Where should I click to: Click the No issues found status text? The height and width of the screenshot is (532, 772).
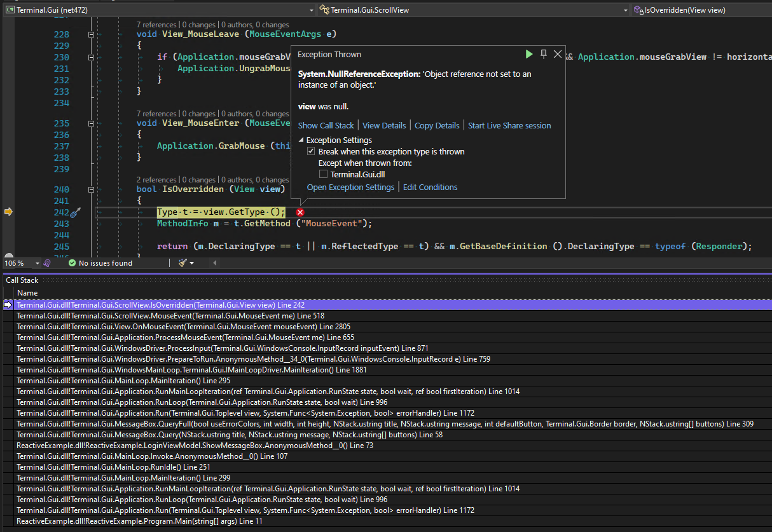click(106, 263)
